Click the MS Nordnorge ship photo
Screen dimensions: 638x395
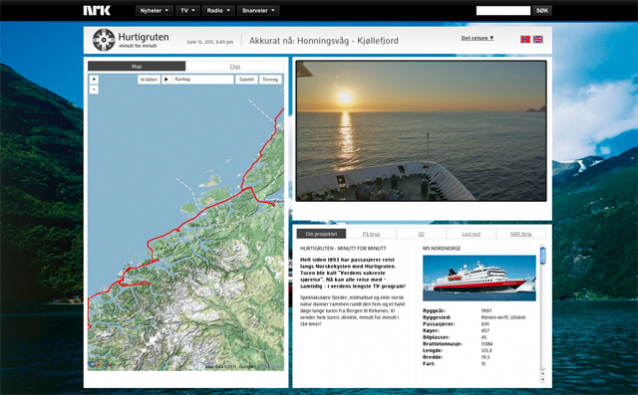point(479,278)
